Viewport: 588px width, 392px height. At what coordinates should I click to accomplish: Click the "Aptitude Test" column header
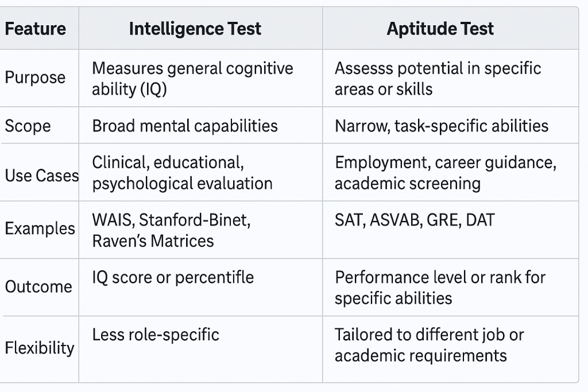pos(440,29)
